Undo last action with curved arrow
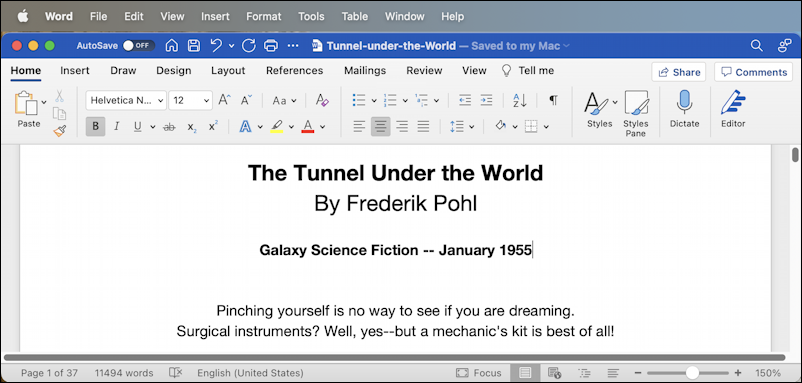802x383 pixels. [x=216, y=46]
